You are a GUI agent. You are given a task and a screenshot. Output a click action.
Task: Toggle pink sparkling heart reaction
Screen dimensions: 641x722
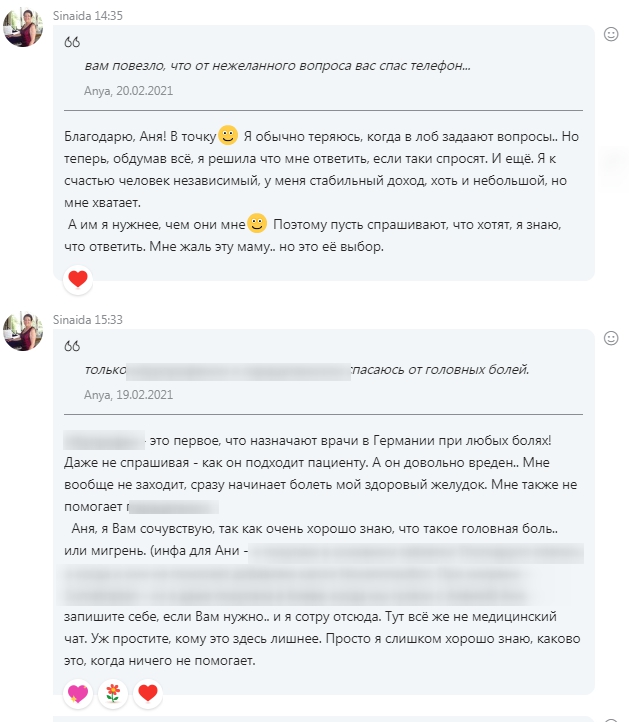78,692
